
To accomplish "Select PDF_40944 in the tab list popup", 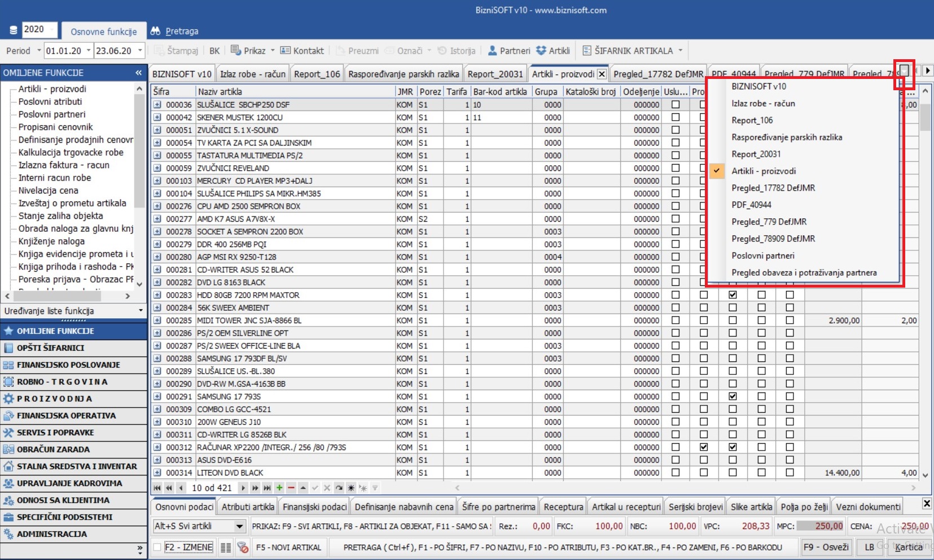I will coord(751,205).
